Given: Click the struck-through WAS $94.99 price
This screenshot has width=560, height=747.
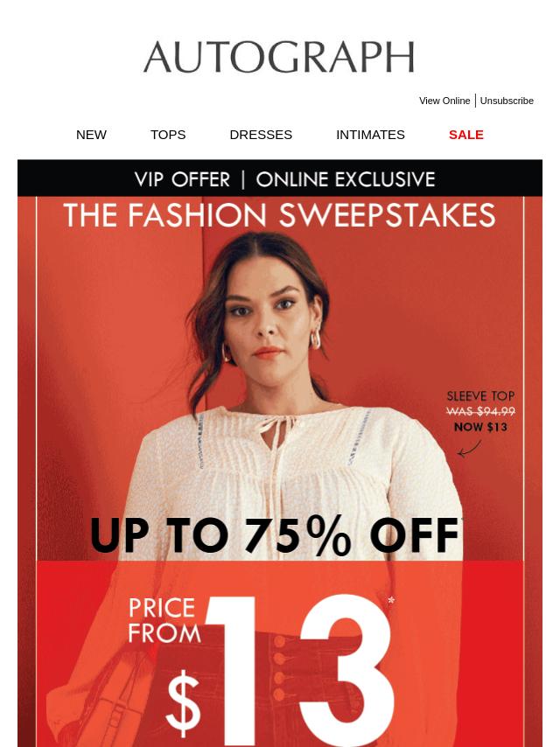Looking at the screenshot, I should click(480, 411).
